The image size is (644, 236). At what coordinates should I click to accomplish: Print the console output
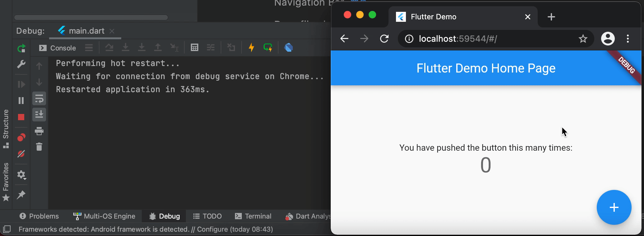(39, 131)
